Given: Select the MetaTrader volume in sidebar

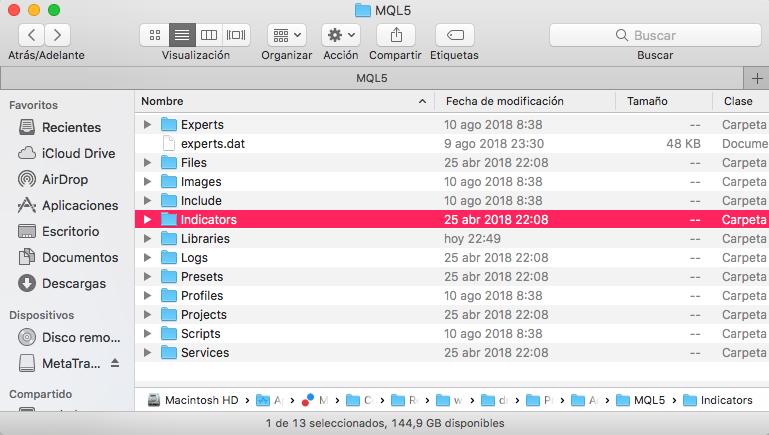Looking at the screenshot, I should point(59,363).
